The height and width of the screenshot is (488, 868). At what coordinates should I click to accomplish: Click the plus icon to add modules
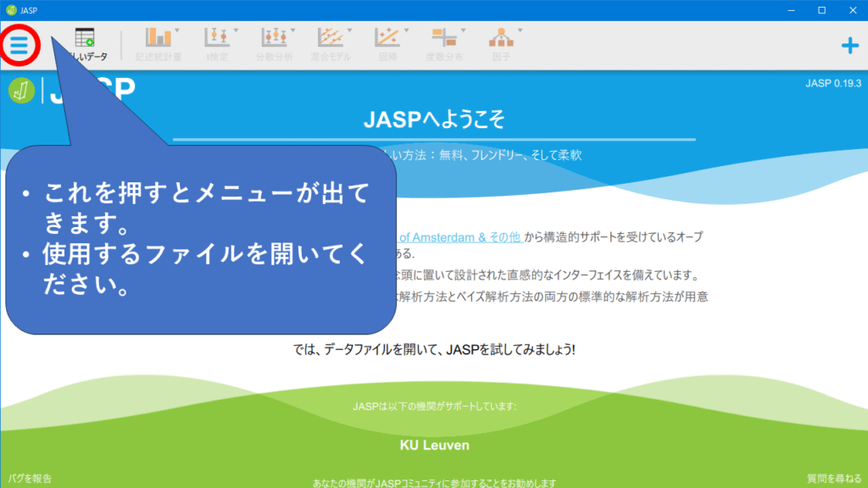tap(849, 46)
